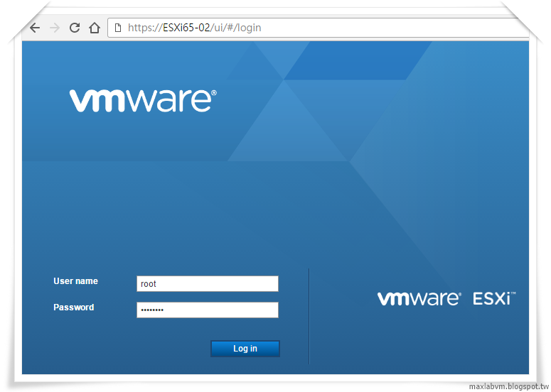Open the maxlabvm.blogspot.tw watermark link
The width and height of the screenshot is (551, 392).
coord(509,387)
